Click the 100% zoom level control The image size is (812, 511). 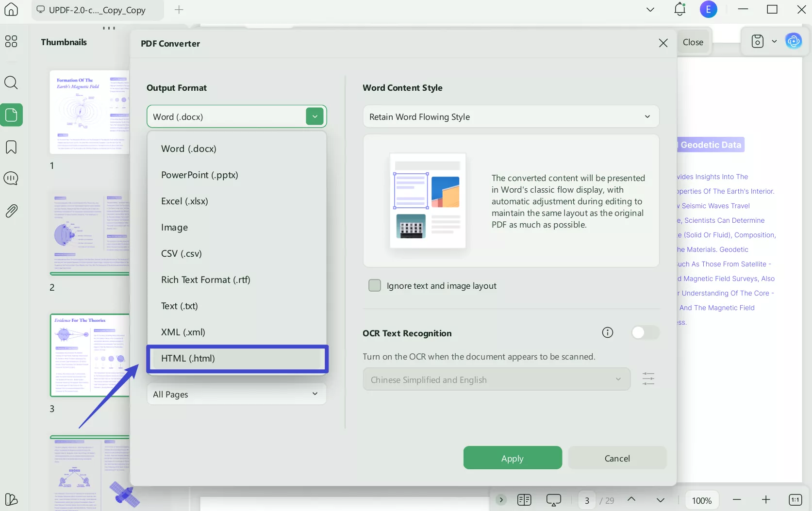(x=701, y=500)
